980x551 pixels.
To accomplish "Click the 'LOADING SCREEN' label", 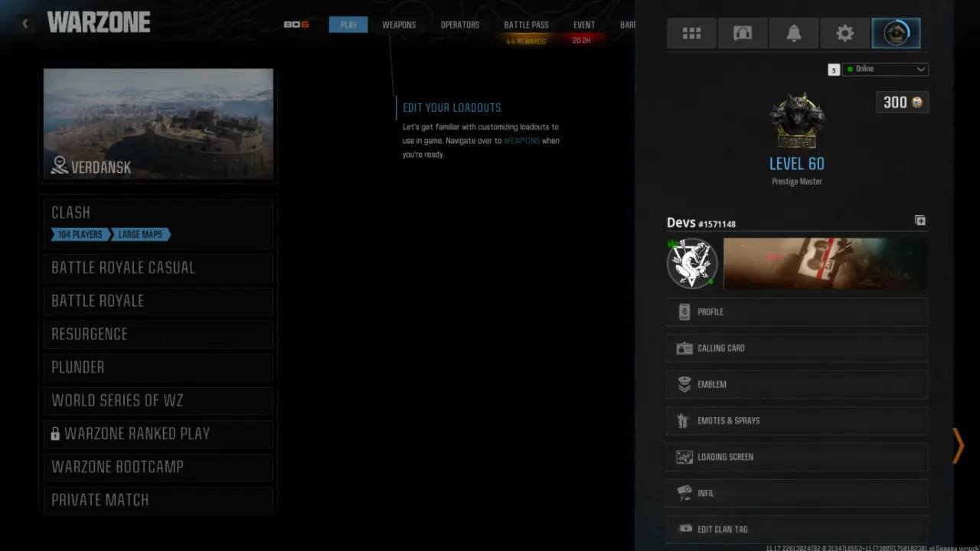I will [726, 457].
